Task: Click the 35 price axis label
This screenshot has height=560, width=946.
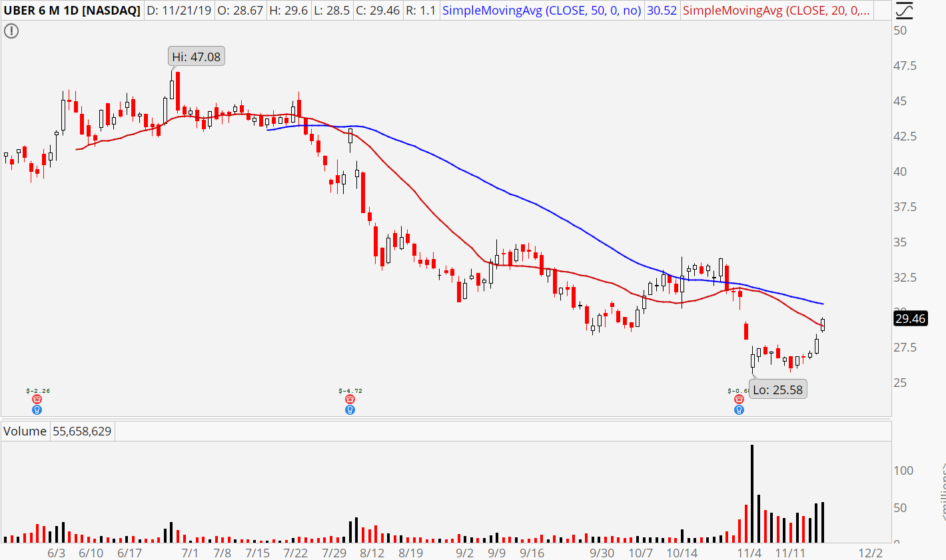Action: point(900,242)
